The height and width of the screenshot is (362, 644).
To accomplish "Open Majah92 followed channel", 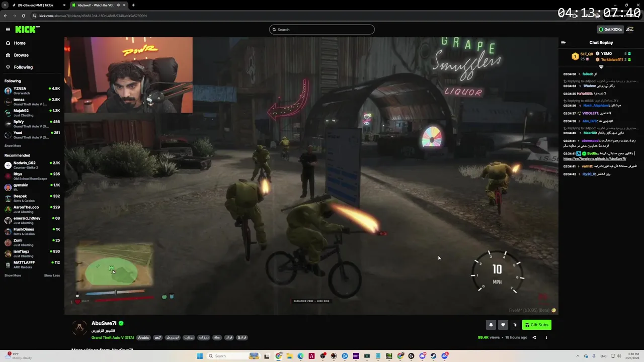I will click(x=32, y=113).
